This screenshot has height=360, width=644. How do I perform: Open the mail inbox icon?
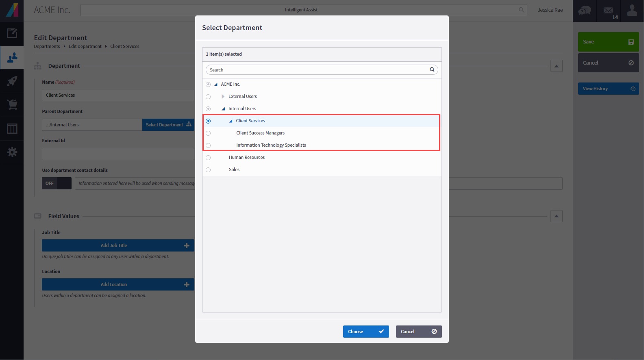pyautogui.click(x=608, y=11)
